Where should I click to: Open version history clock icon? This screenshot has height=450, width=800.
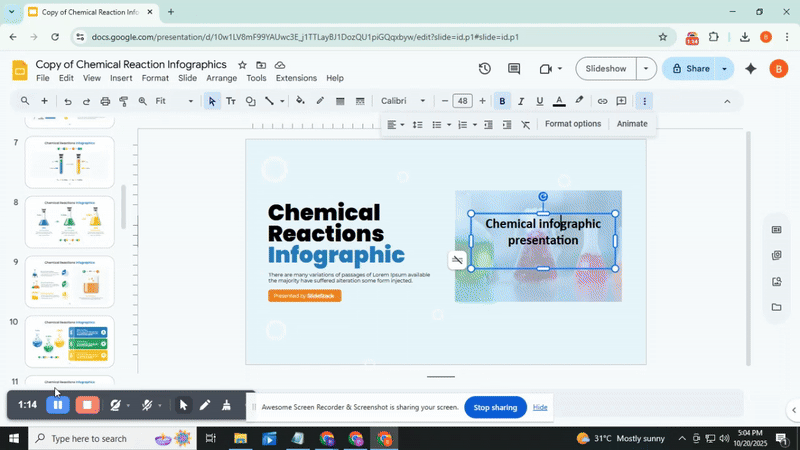[x=485, y=69]
